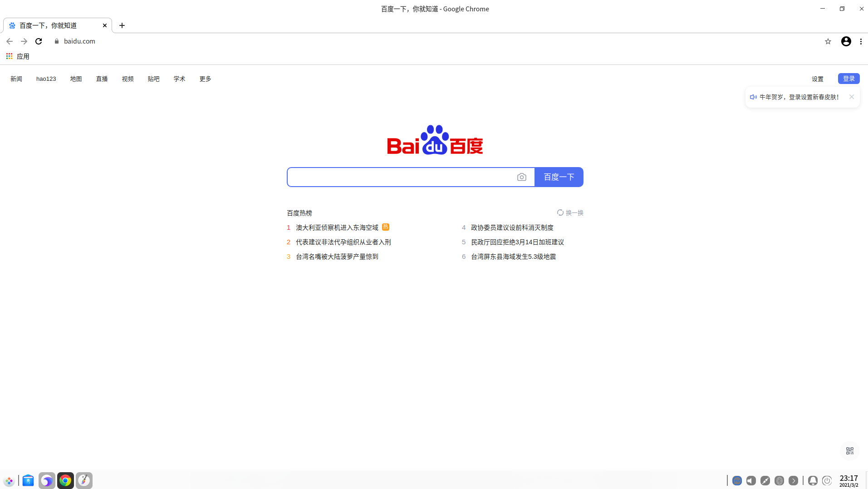This screenshot has width=868, height=489.
Task: Open the 设置 settings menu
Action: (x=818, y=79)
